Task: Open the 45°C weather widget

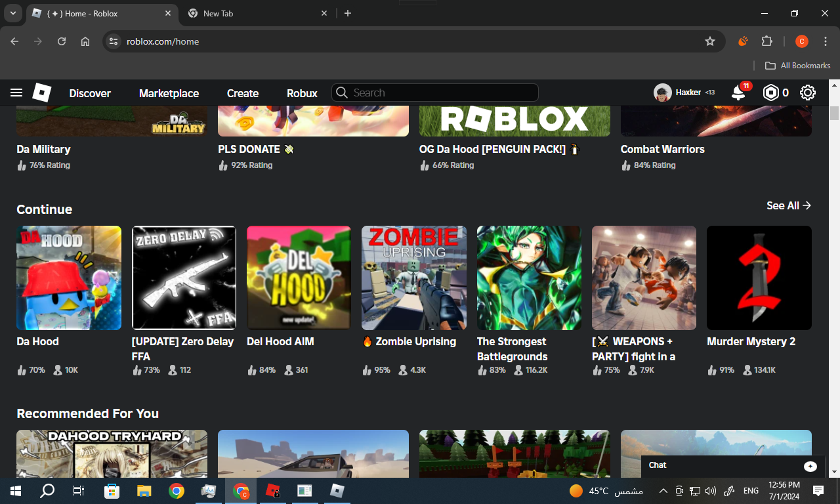Action: pyautogui.click(x=606, y=490)
